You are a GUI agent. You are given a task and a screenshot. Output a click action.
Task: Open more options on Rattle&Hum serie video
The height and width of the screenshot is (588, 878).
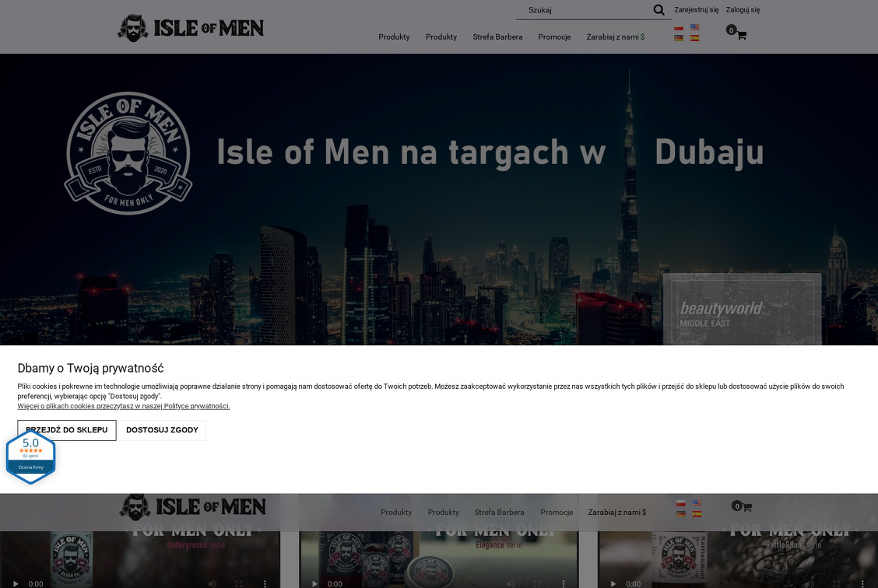click(x=862, y=583)
